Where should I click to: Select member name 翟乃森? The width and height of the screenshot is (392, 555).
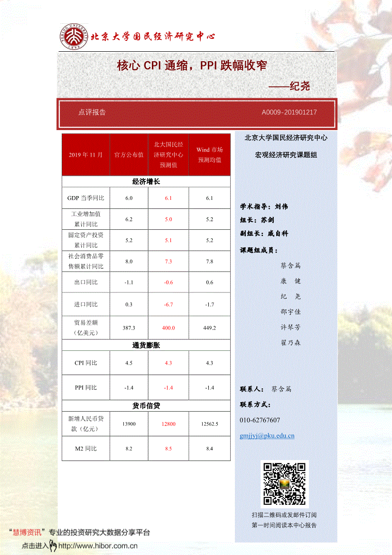pos(290,343)
